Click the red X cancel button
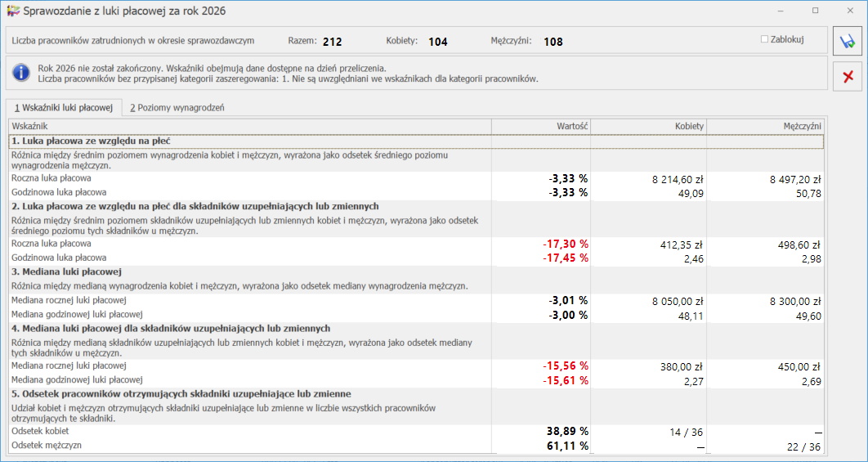The height and width of the screenshot is (462, 868). pyautogui.click(x=848, y=77)
